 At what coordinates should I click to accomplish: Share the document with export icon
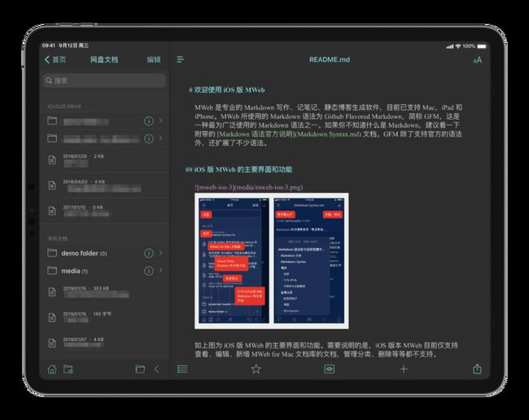477,369
